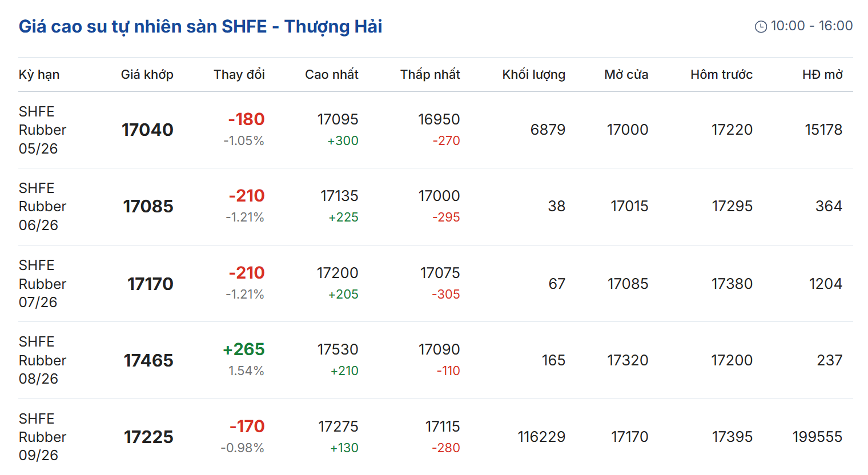Select the SHFE Rubber 07/26 contract row
Viewport: 868px width, 475px height.
click(42, 284)
